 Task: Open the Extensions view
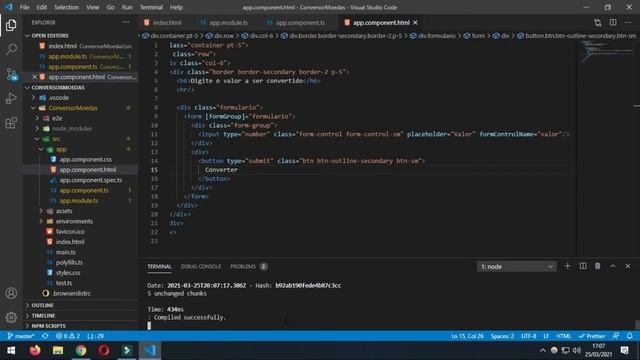pyautogui.click(x=11, y=122)
